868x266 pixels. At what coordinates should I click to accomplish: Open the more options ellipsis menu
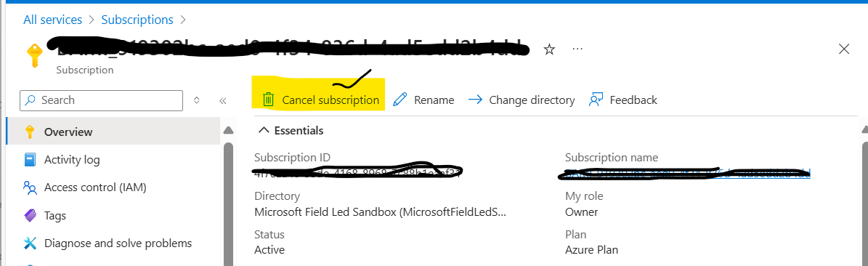[x=577, y=49]
